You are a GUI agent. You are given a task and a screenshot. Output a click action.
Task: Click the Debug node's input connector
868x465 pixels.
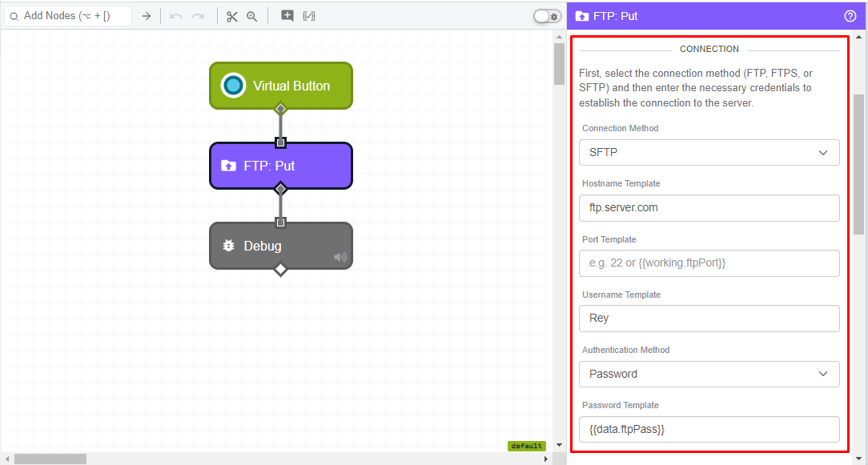(281, 222)
